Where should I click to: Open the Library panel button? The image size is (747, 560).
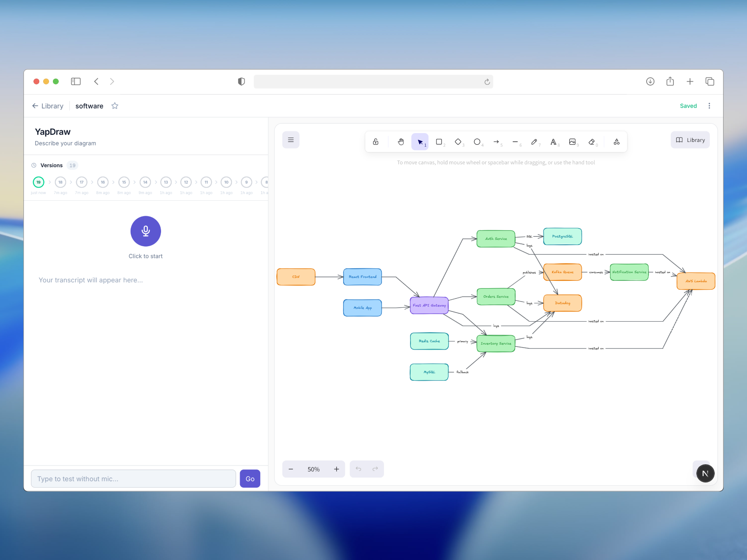(690, 140)
